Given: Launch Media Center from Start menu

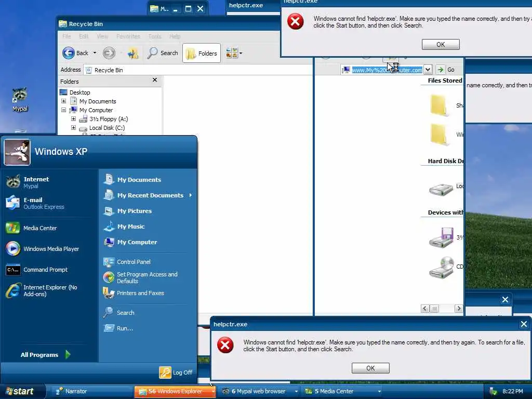Looking at the screenshot, I should point(49,228).
